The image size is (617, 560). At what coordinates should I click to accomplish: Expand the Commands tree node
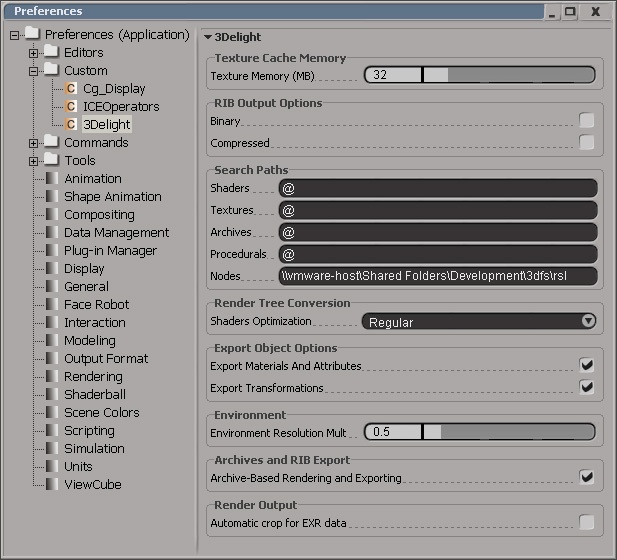point(34,143)
